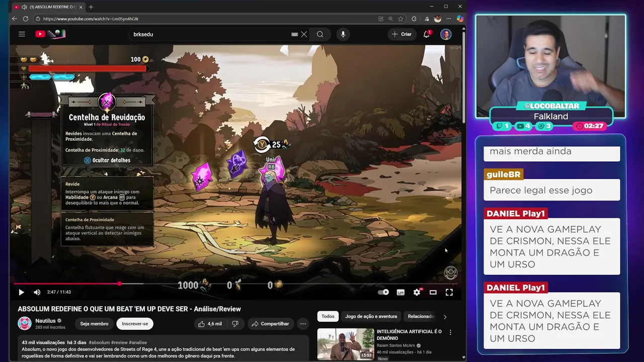Open the YouTube hamburger guide menu
Screen dimensions: 644x362
(22, 34)
